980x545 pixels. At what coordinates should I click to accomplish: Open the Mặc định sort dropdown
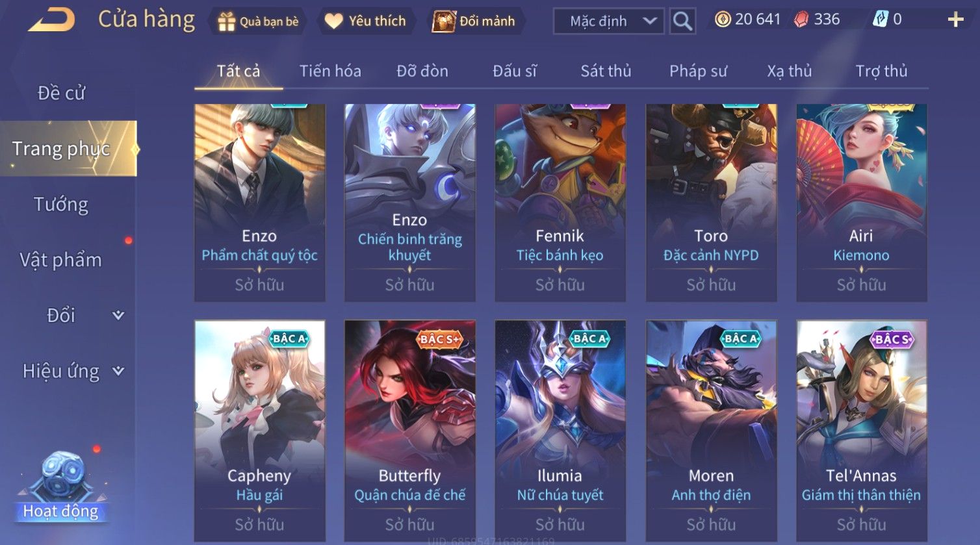[609, 21]
